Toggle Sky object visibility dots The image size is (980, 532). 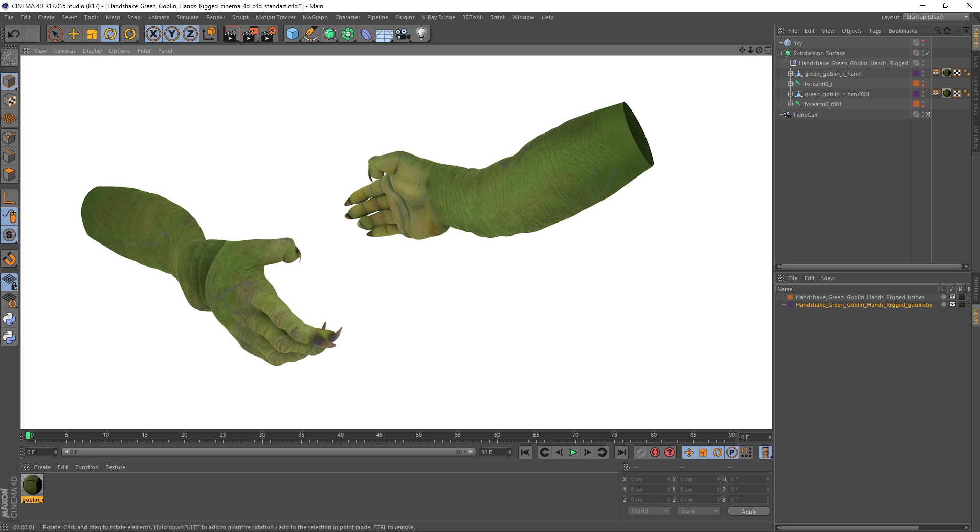923,43
